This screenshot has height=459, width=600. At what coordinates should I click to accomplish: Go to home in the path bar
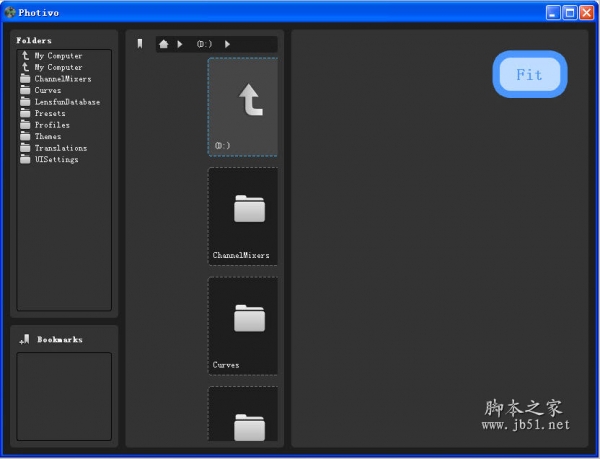164,44
